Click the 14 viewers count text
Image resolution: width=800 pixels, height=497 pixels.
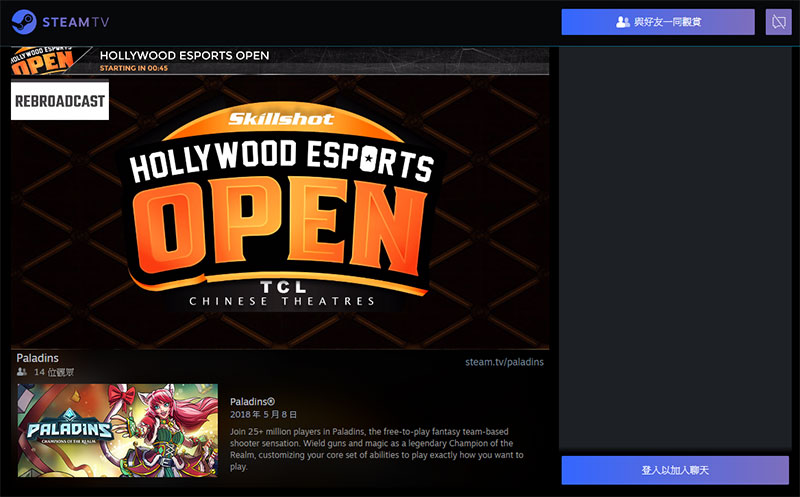(x=54, y=372)
